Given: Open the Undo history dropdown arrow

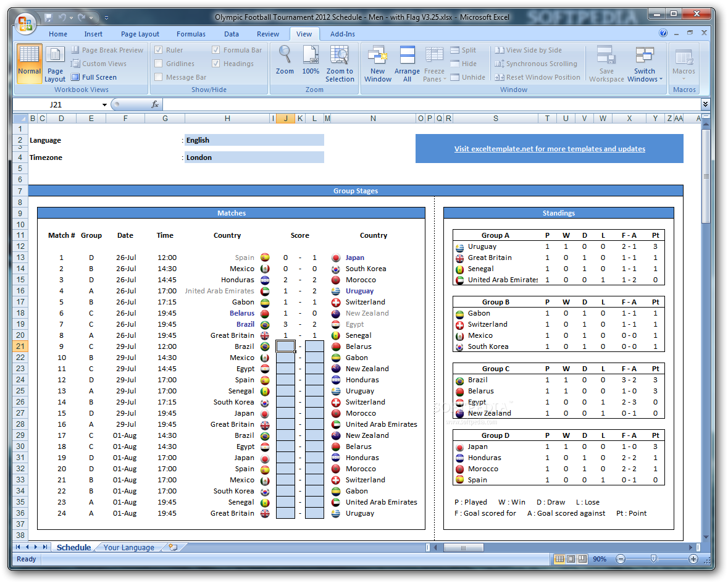Looking at the screenshot, I should (x=71, y=18).
